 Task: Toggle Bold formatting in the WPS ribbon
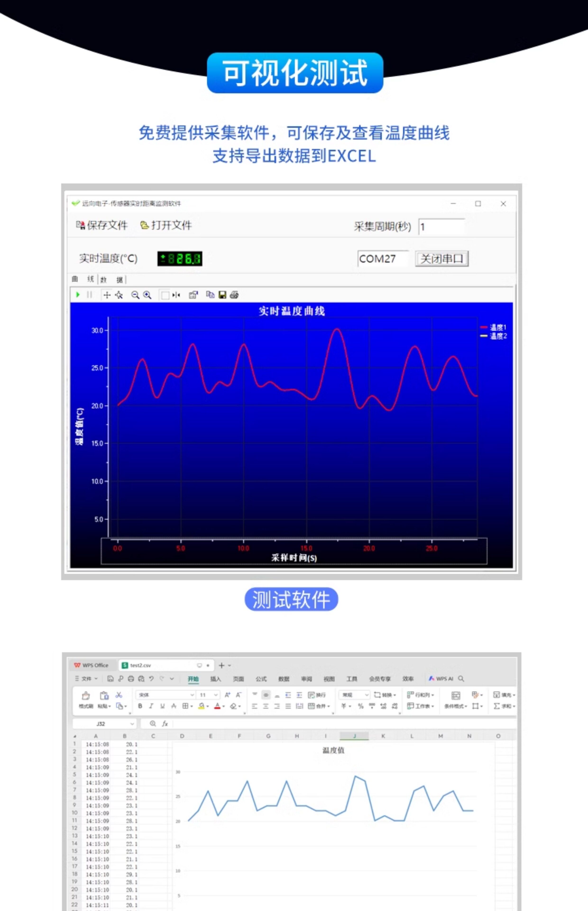(x=140, y=706)
